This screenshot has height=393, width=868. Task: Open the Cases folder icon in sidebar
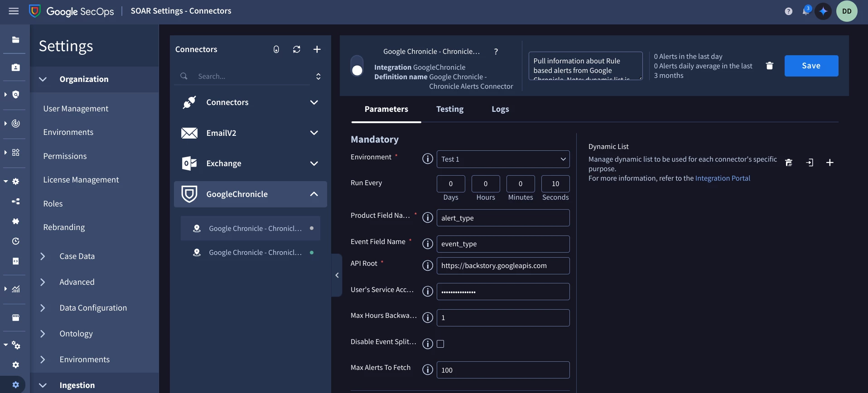15,40
